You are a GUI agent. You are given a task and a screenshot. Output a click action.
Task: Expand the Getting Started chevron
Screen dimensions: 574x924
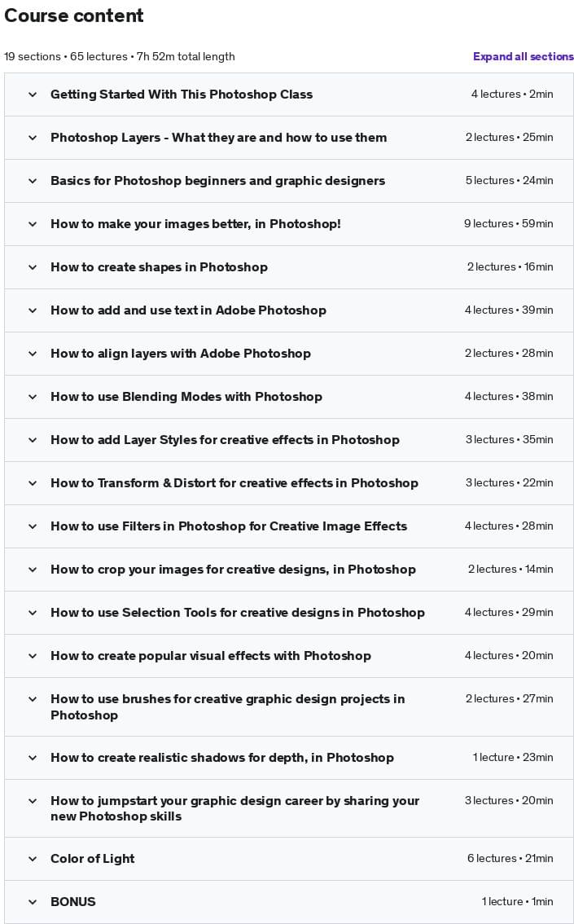coord(33,95)
